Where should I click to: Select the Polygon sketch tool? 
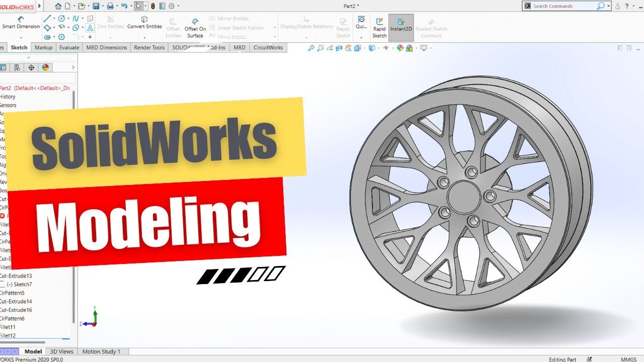[61, 37]
